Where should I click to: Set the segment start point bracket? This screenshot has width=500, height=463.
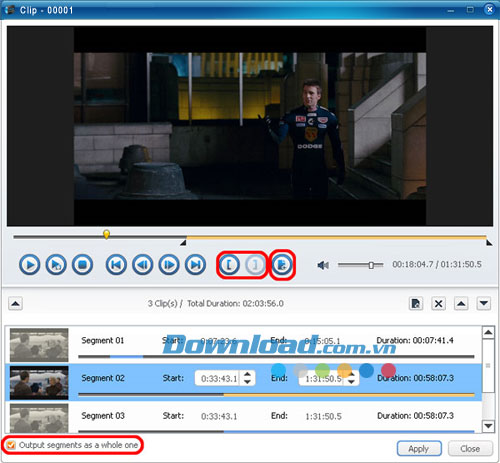[x=229, y=265]
